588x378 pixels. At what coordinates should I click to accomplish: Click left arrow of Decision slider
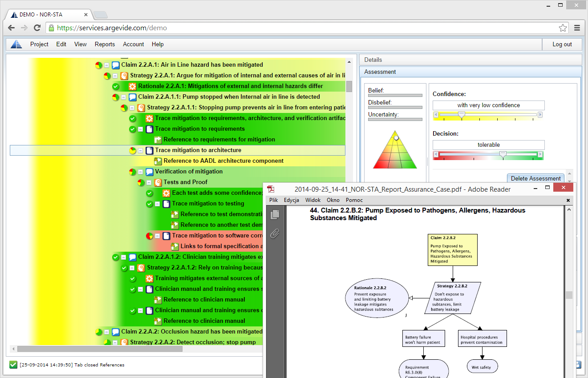coord(436,154)
